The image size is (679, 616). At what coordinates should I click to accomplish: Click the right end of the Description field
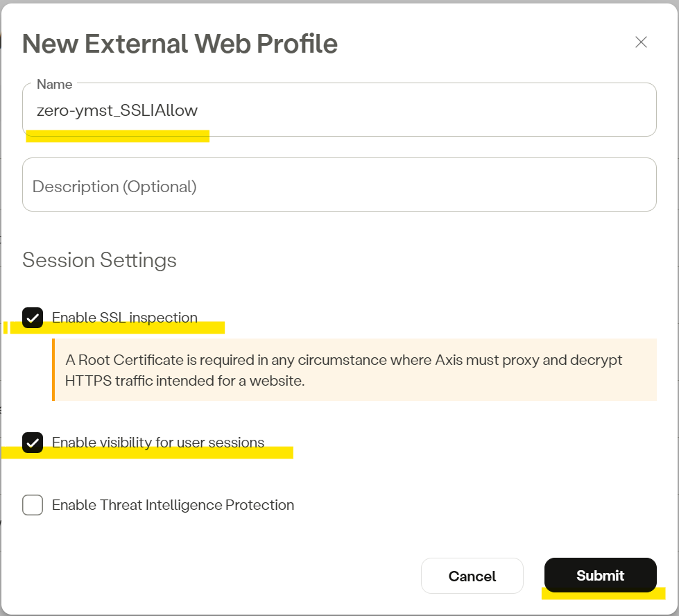click(x=624, y=186)
